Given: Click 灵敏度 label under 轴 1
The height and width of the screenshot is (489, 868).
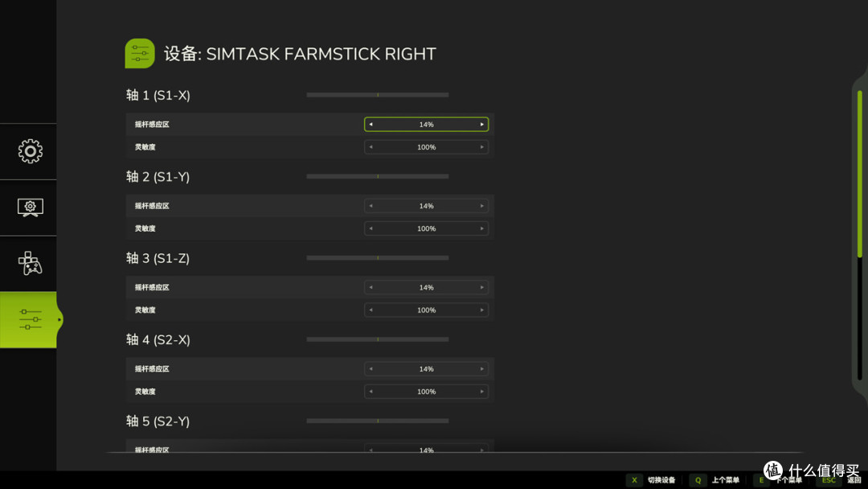Looking at the screenshot, I should 145,147.
